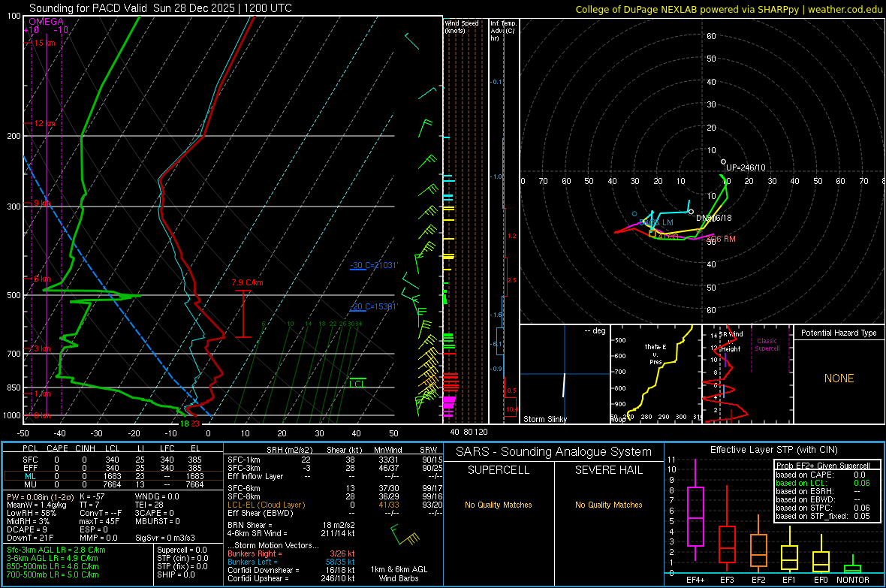The width and height of the screenshot is (886, 588).
Task: Select the highlighted ML parcel row
Action: pyautogui.click(x=113, y=477)
